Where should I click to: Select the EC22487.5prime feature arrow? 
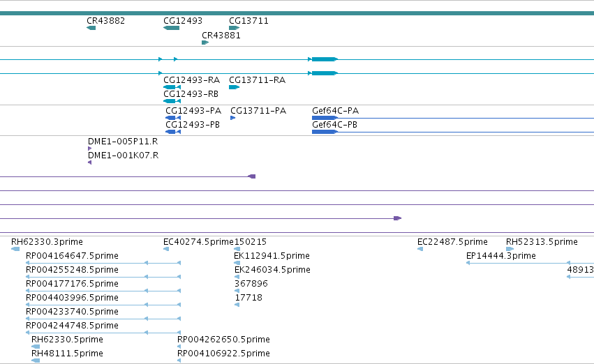point(420,249)
